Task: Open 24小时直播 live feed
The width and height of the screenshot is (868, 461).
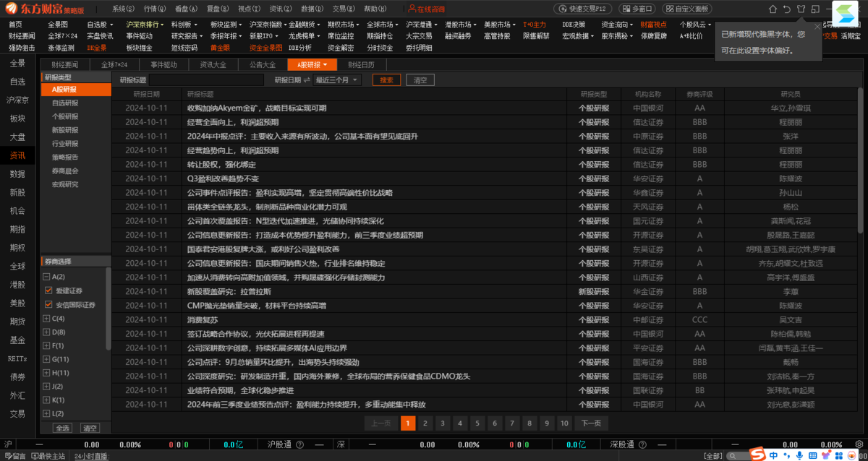Action: pyautogui.click(x=90, y=456)
